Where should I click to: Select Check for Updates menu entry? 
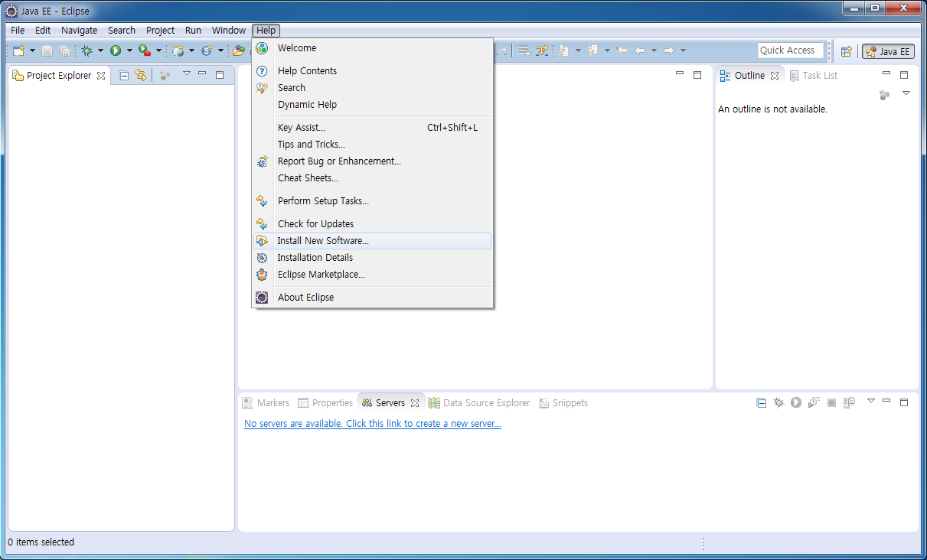pyautogui.click(x=373, y=224)
